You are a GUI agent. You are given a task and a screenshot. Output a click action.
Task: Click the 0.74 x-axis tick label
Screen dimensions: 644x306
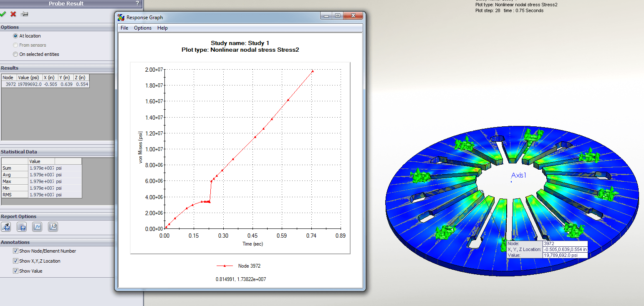(x=311, y=236)
